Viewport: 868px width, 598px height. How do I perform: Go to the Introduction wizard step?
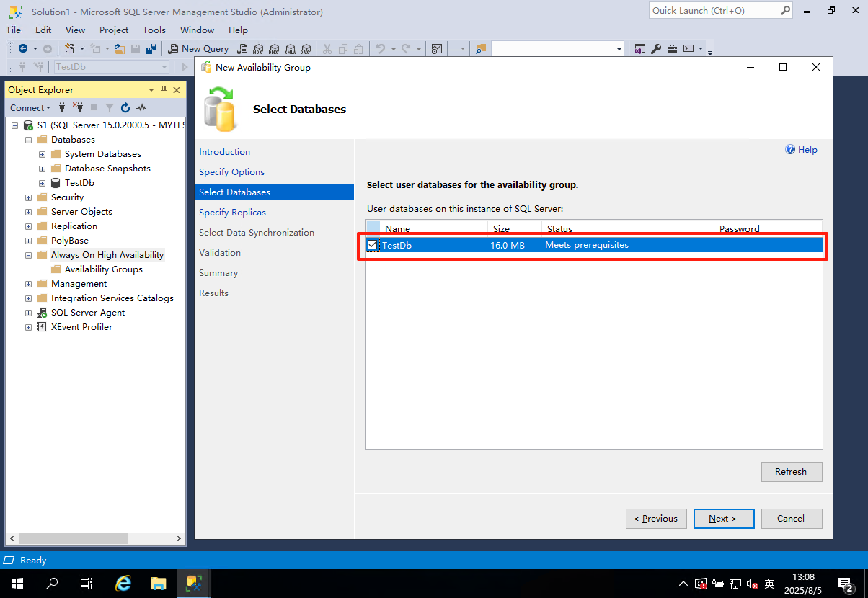[224, 152]
